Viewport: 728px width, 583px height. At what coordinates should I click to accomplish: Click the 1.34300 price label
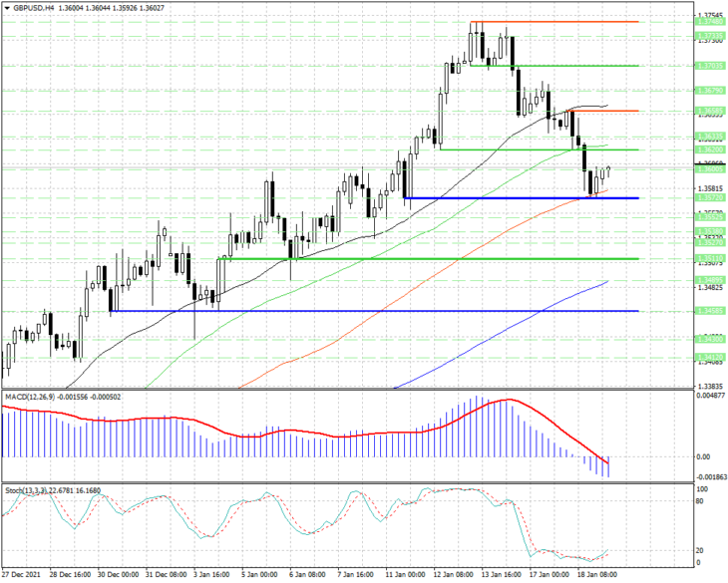click(x=710, y=340)
